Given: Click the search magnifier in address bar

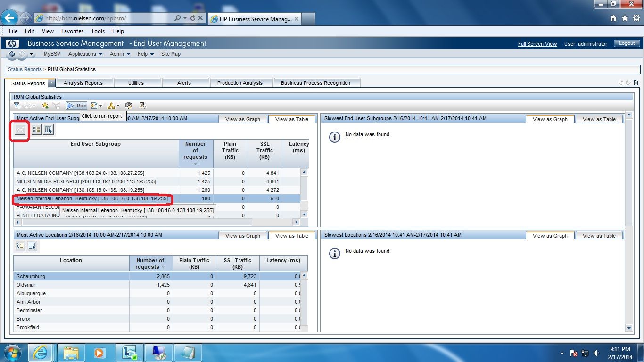Looking at the screenshot, I should 177,18.
